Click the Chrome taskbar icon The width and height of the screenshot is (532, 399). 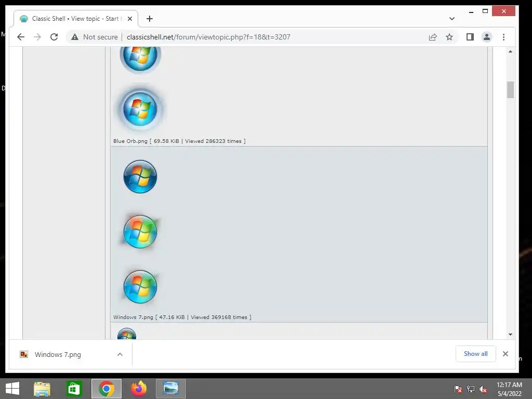click(107, 389)
